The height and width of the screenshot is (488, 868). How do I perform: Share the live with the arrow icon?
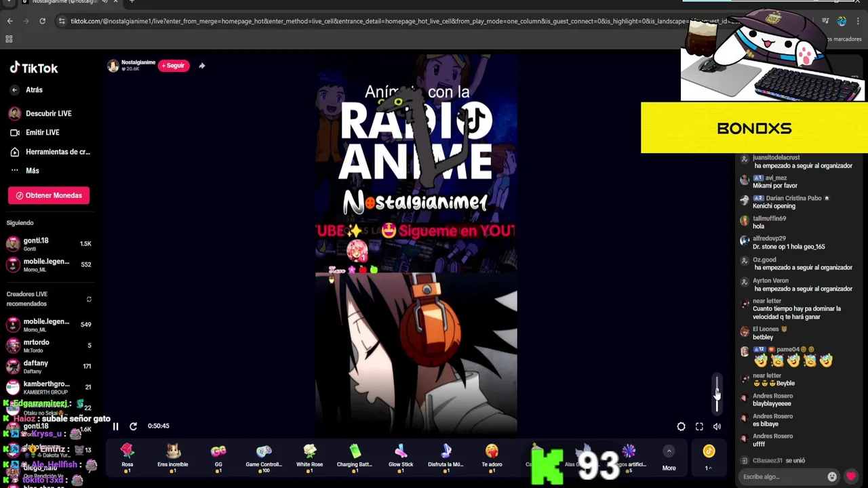201,66
